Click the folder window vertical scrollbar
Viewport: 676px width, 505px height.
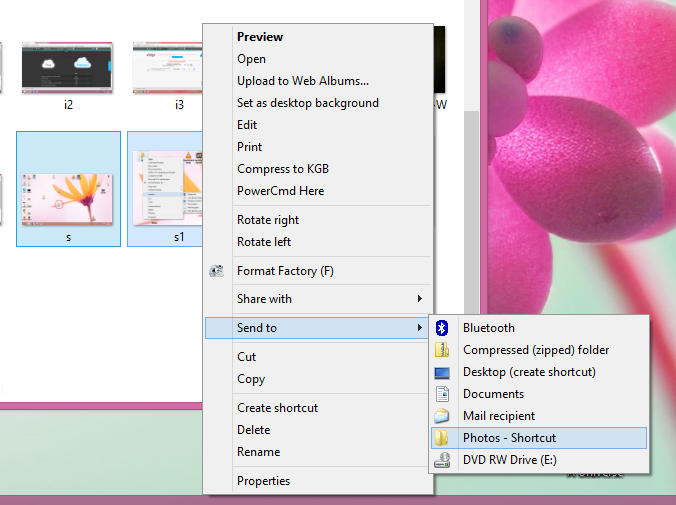pos(471,211)
